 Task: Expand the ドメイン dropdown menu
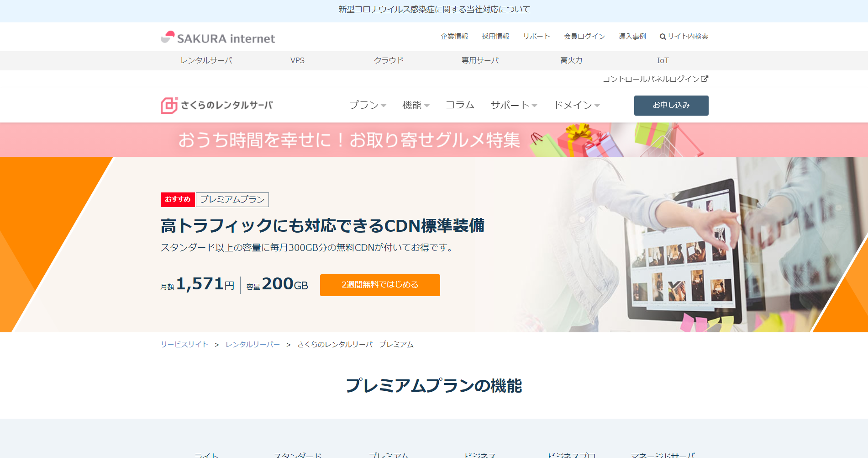click(577, 105)
